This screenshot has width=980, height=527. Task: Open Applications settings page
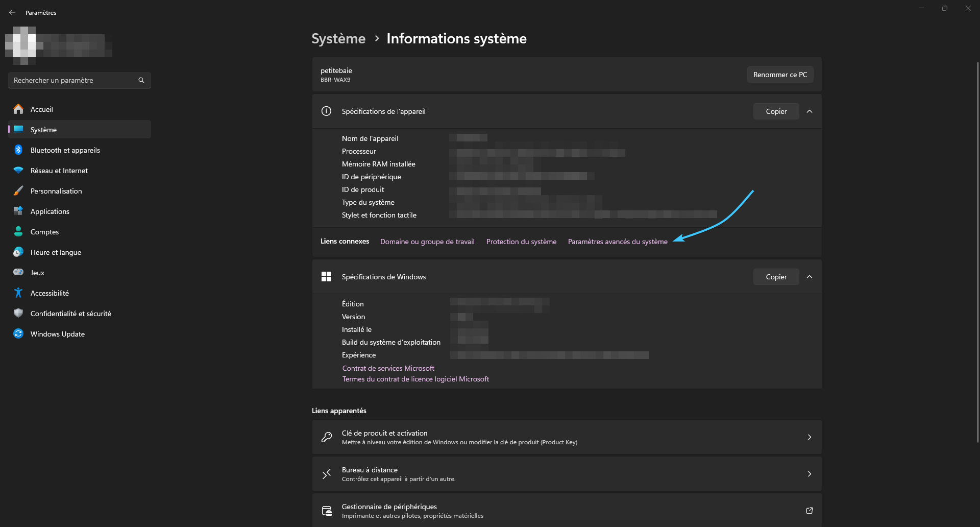pyautogui.click(x=80, y=211)
